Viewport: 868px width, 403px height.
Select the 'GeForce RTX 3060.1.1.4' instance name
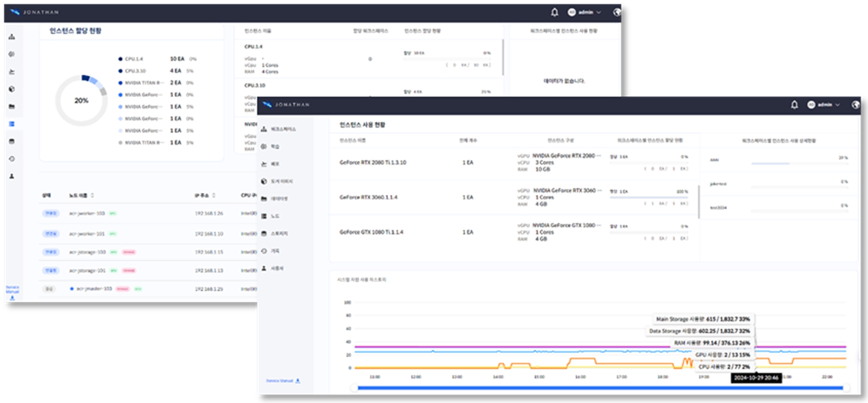(x=368, y=197)
